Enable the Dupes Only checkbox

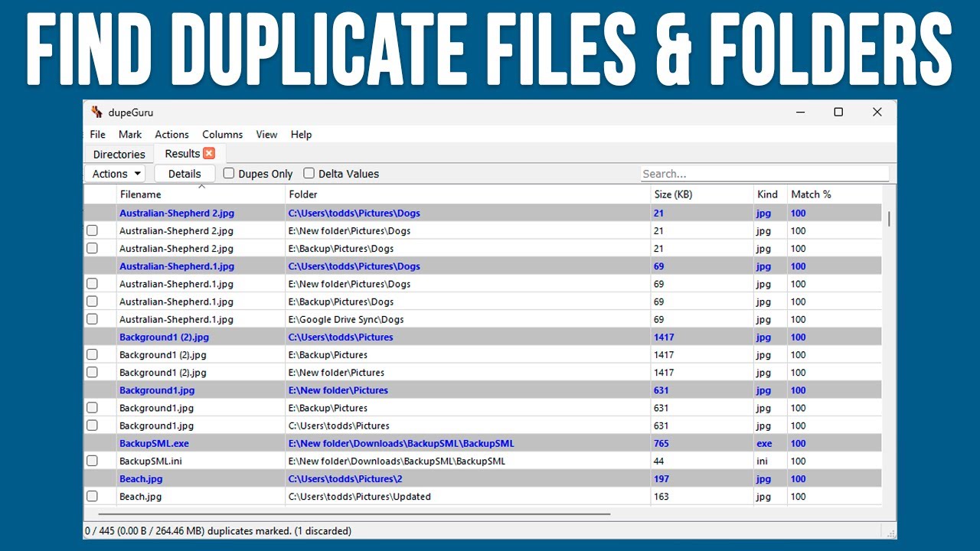point(228,173)
